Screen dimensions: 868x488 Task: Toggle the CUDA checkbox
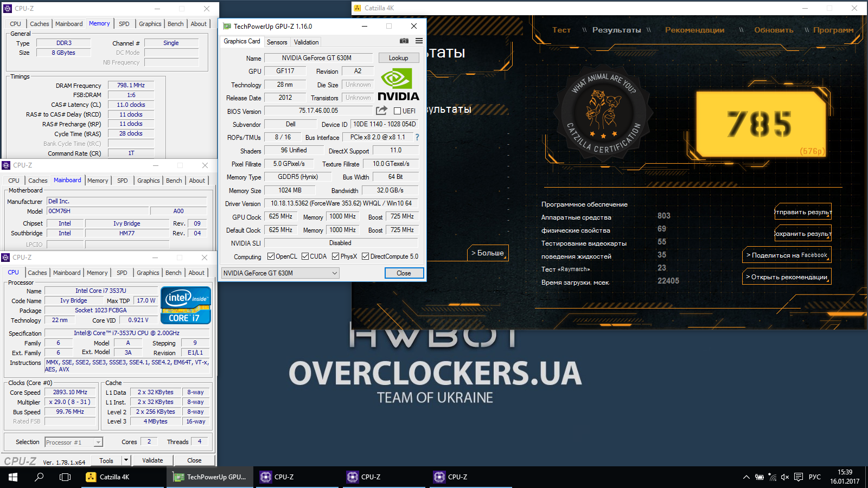(305, 256)
